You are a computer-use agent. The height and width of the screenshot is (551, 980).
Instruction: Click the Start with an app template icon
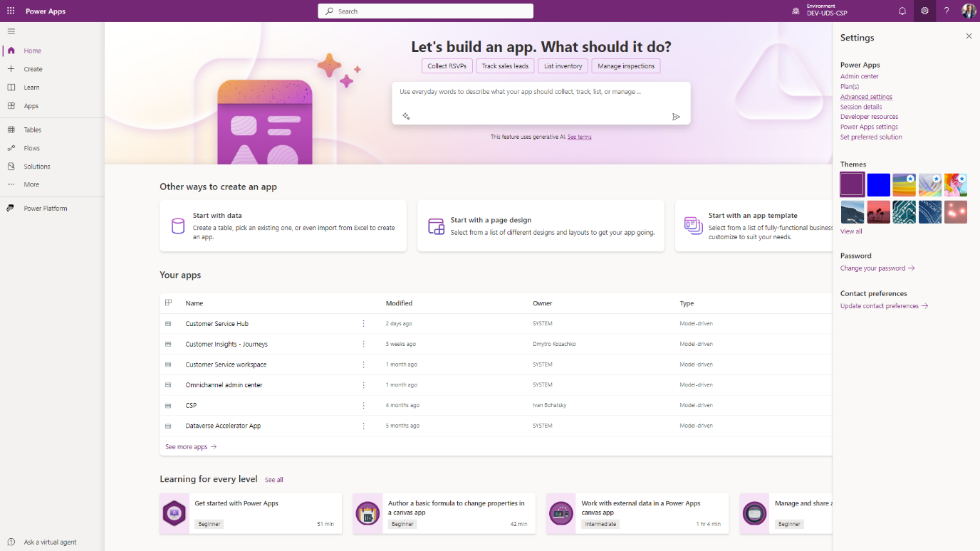tap(694, 226)
